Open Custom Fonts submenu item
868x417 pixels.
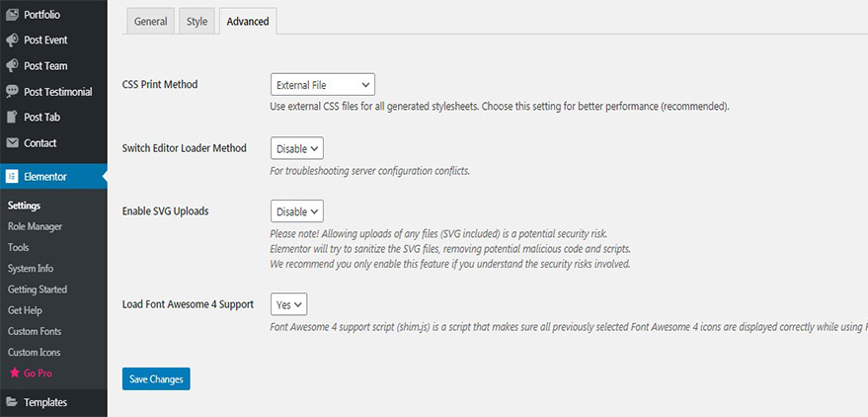point(35,331)
